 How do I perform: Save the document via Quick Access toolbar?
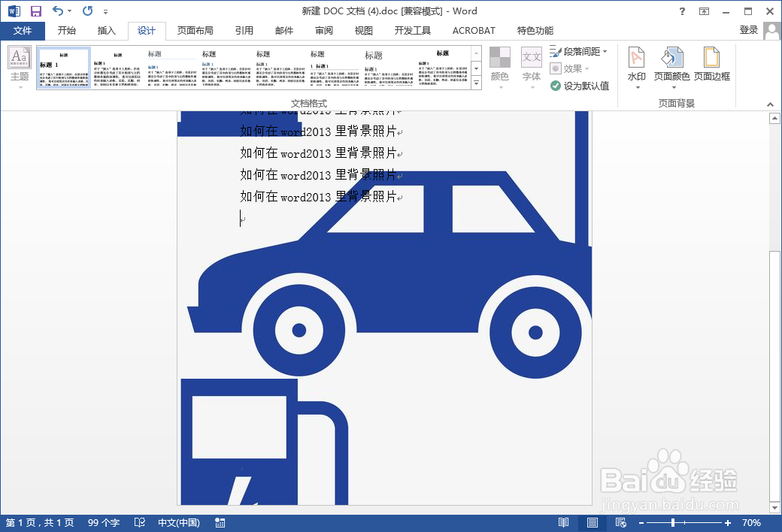pos(35,11)
